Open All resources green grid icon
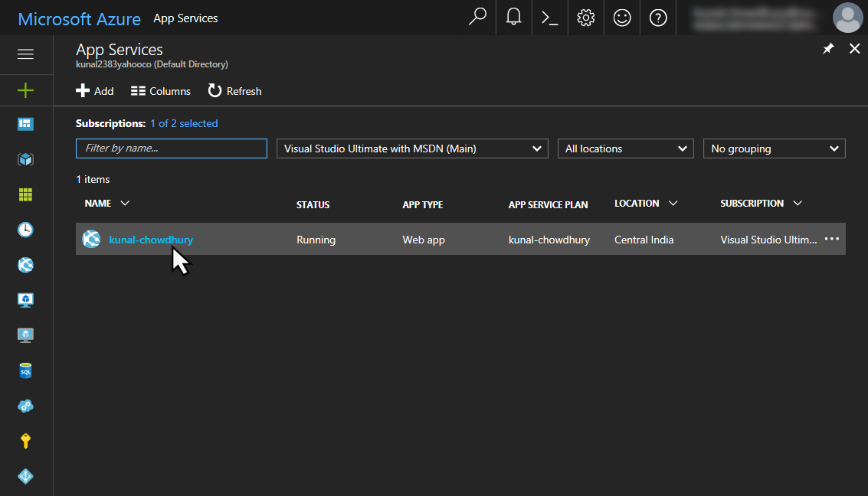The height and width of the screenshot is (496, 868). 25,194
